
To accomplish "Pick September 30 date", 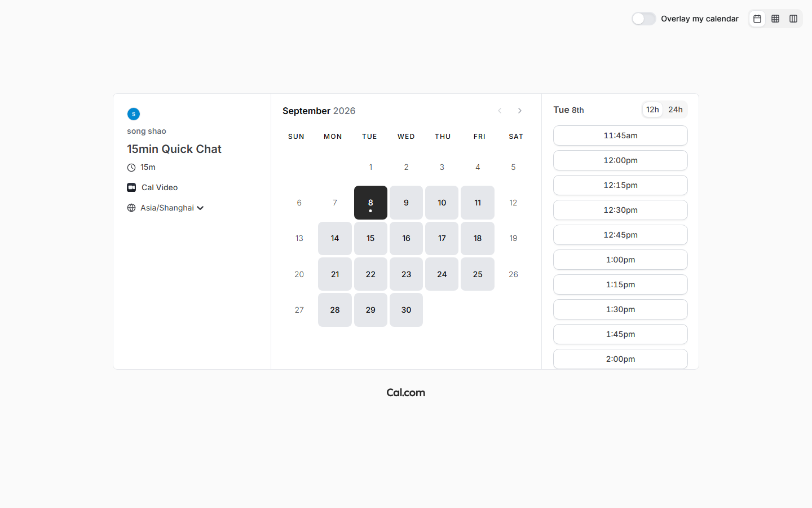I will coord(406,310).
